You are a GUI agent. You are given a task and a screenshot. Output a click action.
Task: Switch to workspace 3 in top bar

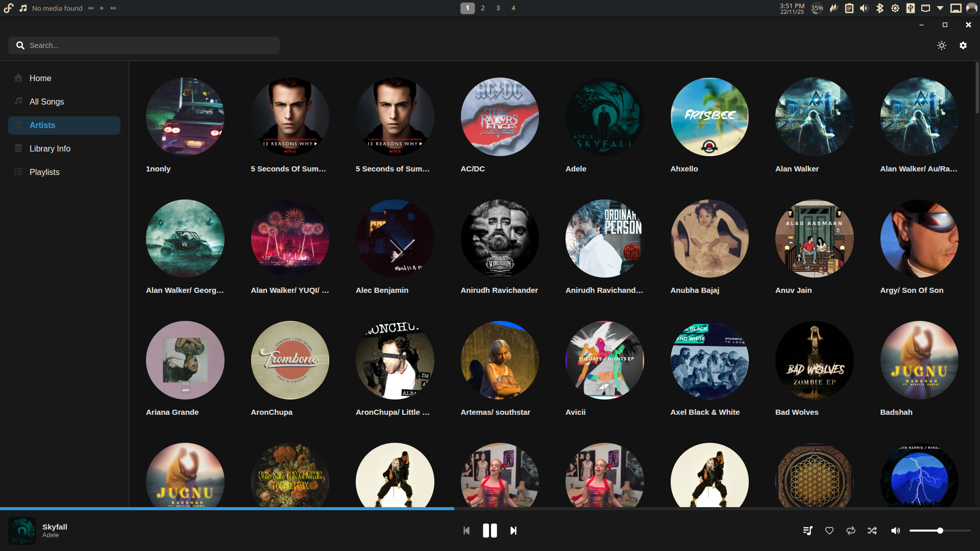pyautogui.click(x=498, y=8)
